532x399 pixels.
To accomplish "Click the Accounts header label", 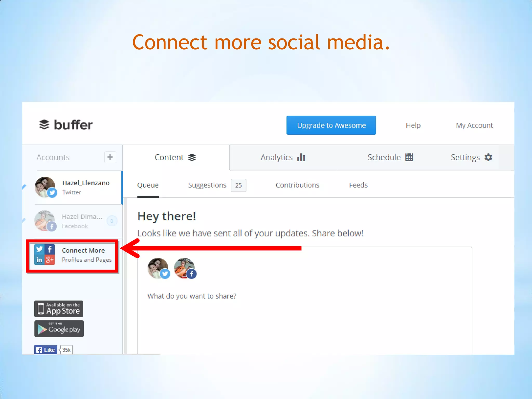I will [x=53, y=157].
